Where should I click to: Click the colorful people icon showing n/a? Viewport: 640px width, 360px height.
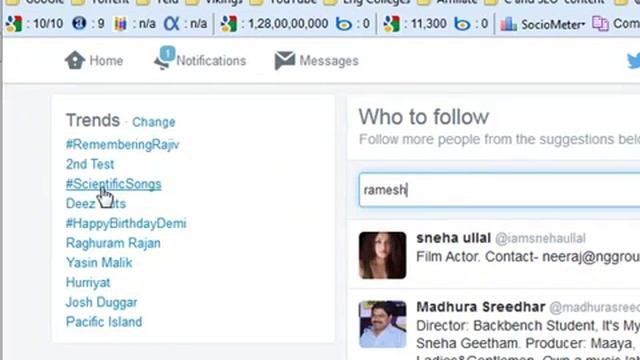(120, 24)
